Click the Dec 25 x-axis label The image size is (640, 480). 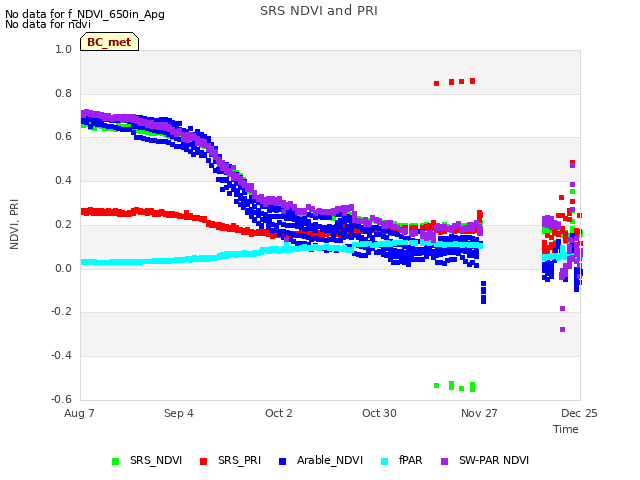(579, 413)
